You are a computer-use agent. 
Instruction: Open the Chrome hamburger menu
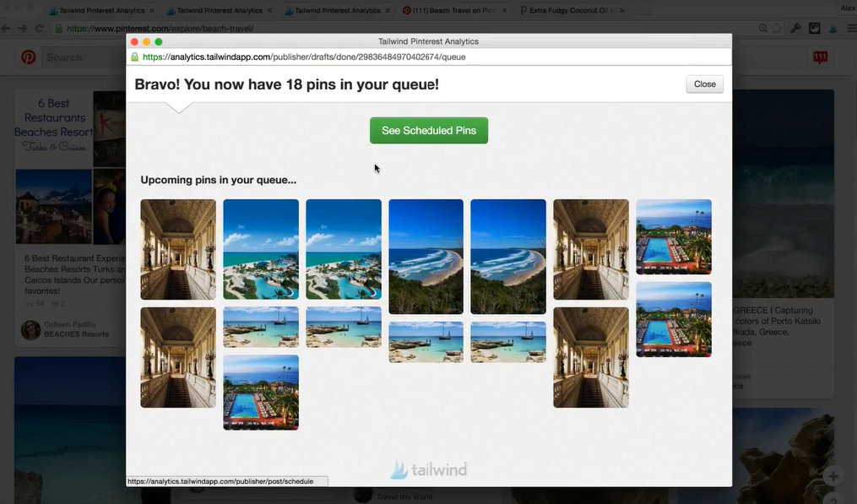852,29
